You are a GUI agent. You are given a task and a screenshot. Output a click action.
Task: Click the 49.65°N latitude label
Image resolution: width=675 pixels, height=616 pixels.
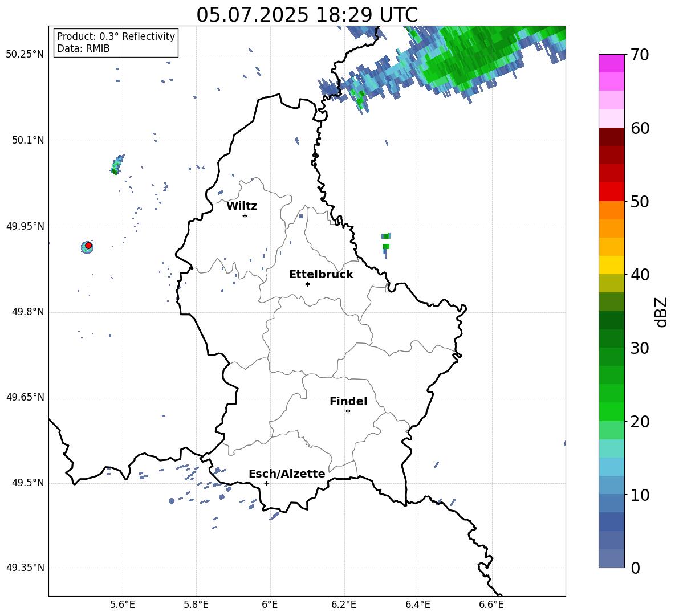coord(25,397)
